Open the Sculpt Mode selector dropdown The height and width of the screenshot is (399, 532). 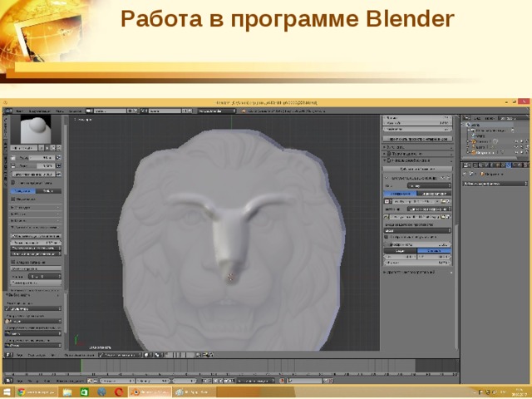[x=120, y=355]
